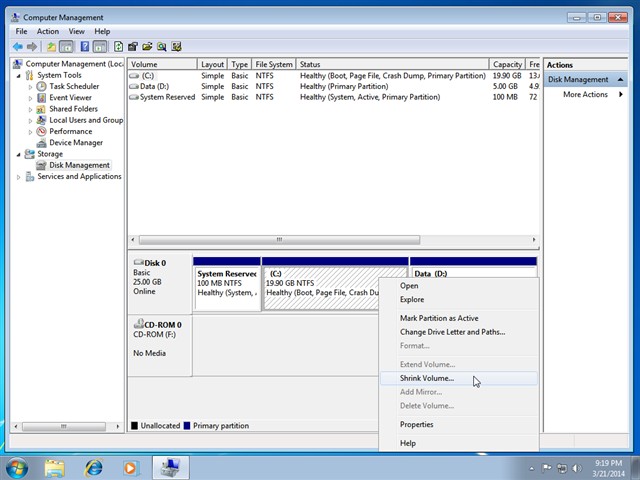Click the blue Primary partition legend swatch
Viewport: 640px width, 480px height.
[188, 426]
